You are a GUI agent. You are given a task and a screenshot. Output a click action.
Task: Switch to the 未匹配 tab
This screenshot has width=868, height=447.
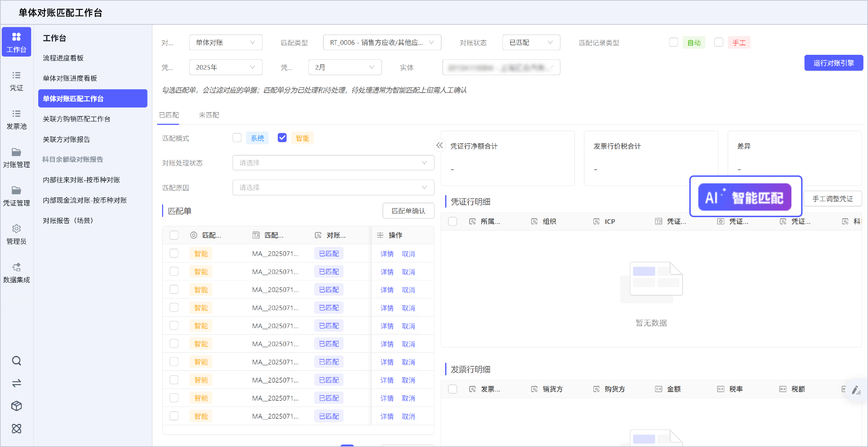click(x=209, y=115)
